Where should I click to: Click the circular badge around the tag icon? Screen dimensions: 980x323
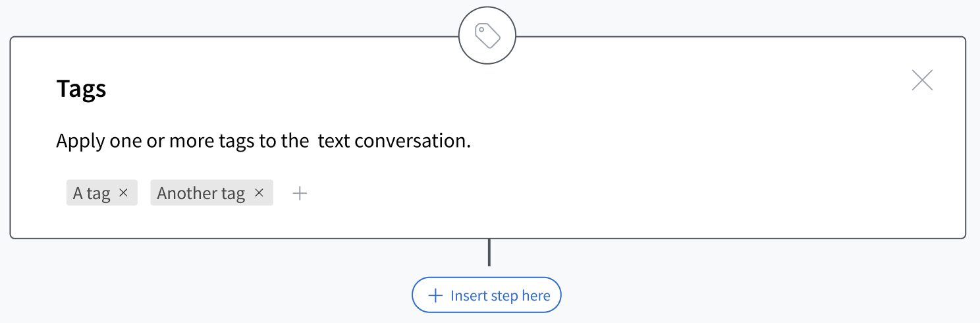click(x=487, y=36)
